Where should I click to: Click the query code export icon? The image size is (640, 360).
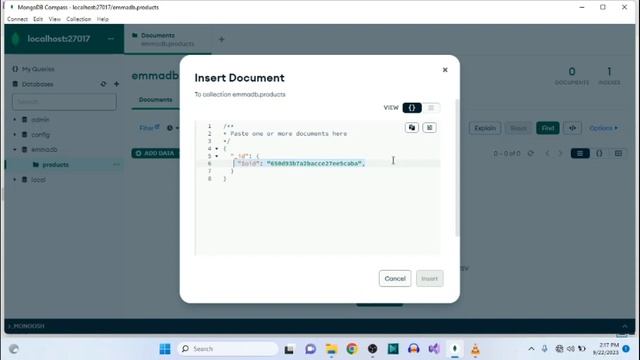[572, 128]
